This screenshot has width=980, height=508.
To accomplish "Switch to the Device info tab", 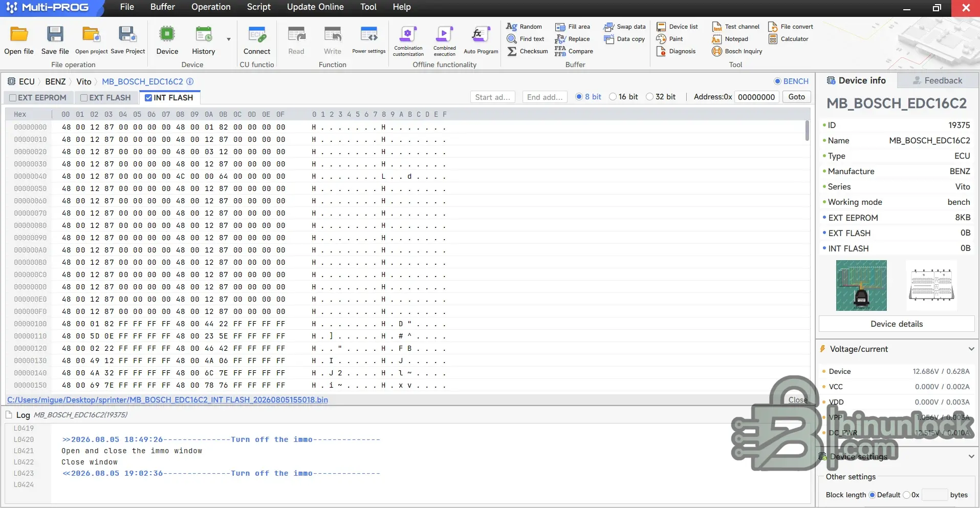I will click(856, 80).
